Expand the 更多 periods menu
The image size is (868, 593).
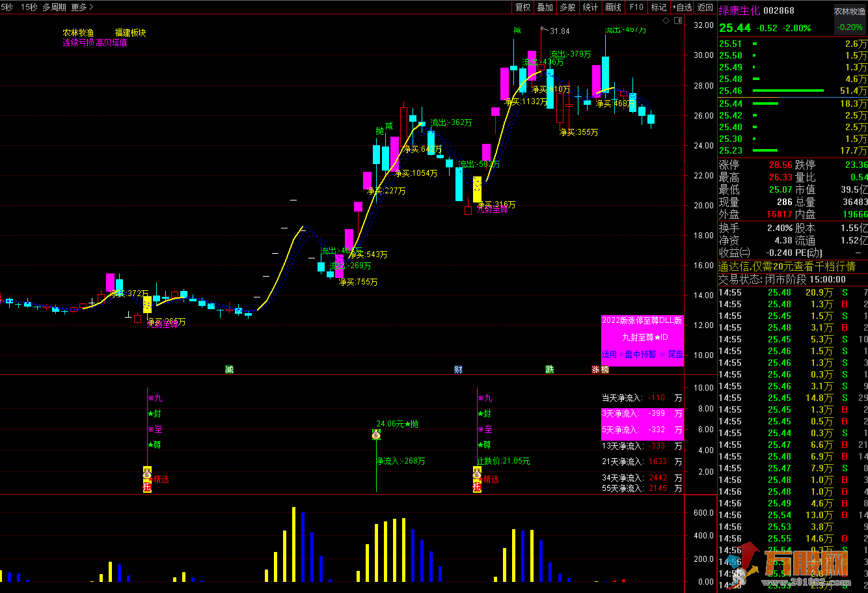[x=82, y=7]
